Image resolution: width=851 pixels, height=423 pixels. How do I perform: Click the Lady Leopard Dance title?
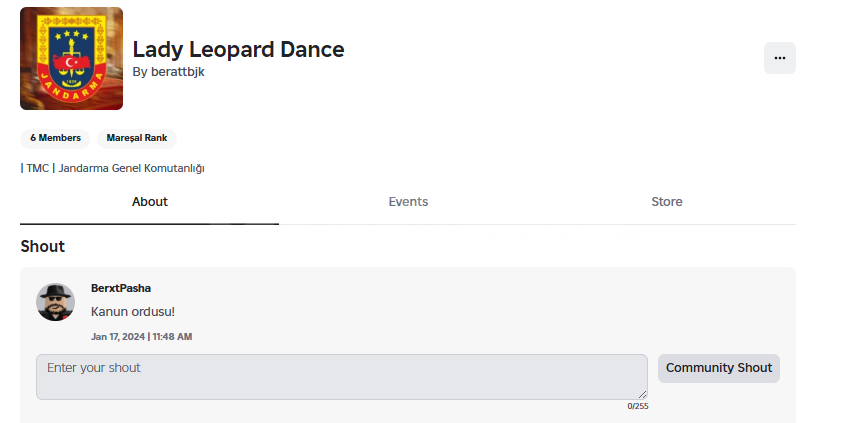pos(238,49)
